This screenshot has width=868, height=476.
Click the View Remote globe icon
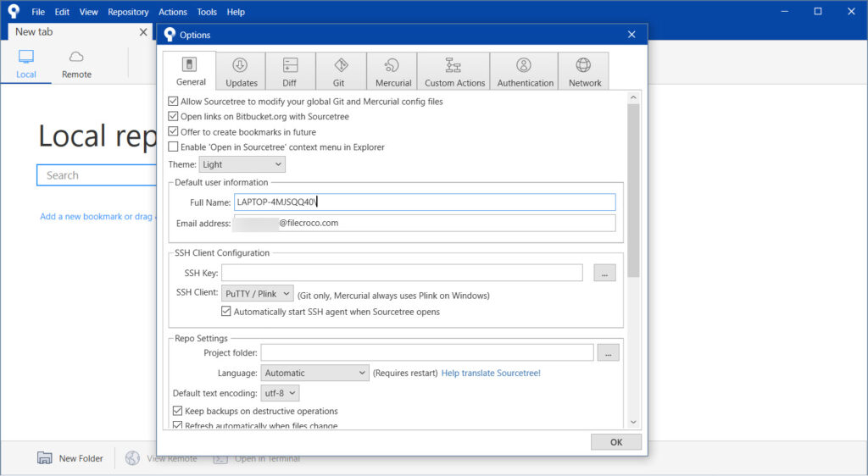(132, 457)
